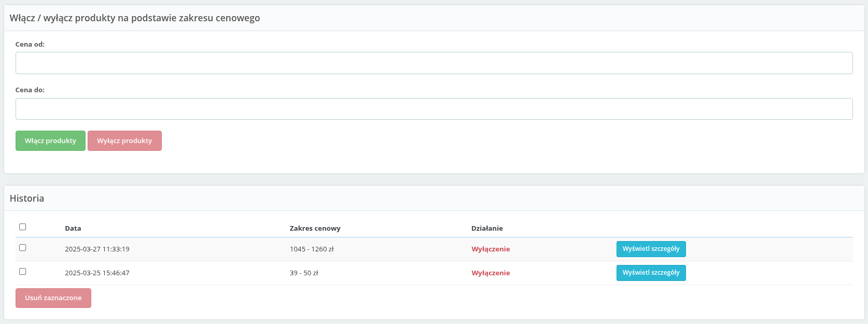Click the '39 - 50 zł' price range cell
This screenshot has height=324, width=868.
tap(304, 273)
